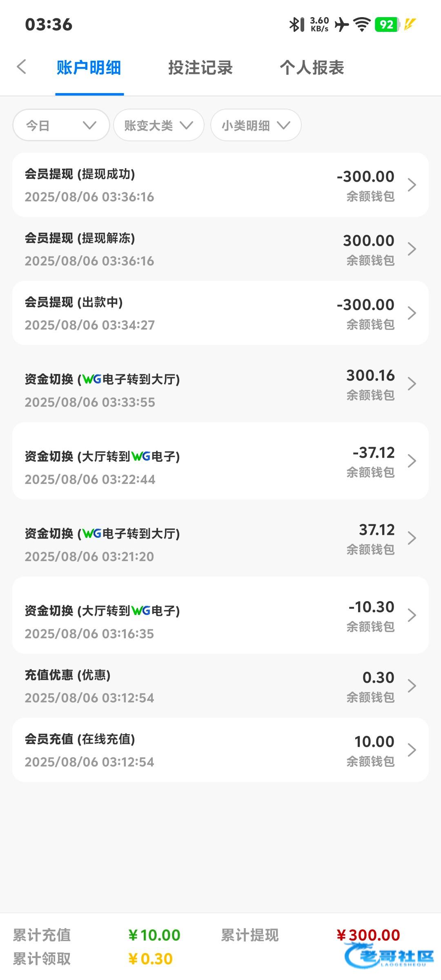Tap the Bluetooth status icon
The height and width of the screenshot is (980, 441).
click(x=296, y=24)
